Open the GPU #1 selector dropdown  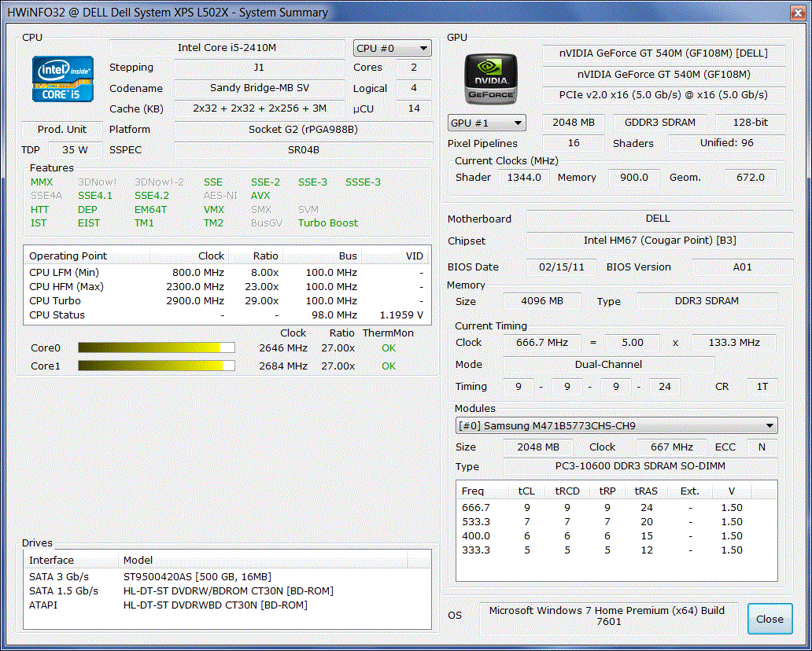tap(486, 123)
